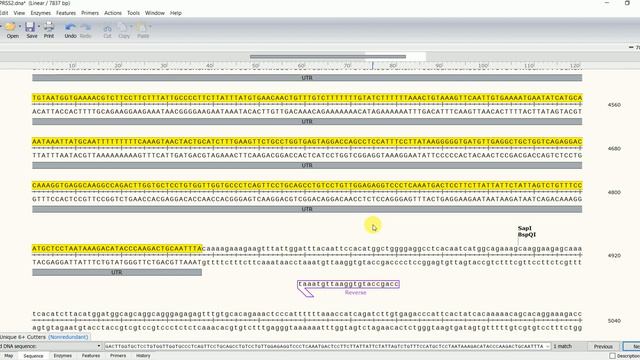The image size is (640, 360).
Task: Open the Primers menu
Action: 90,13
